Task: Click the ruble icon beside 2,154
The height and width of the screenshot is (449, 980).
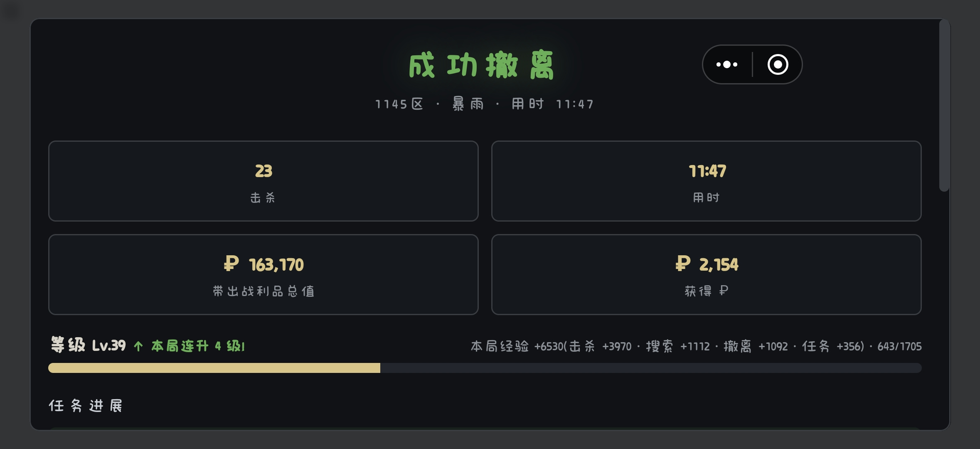Action: tap(682, 264)
